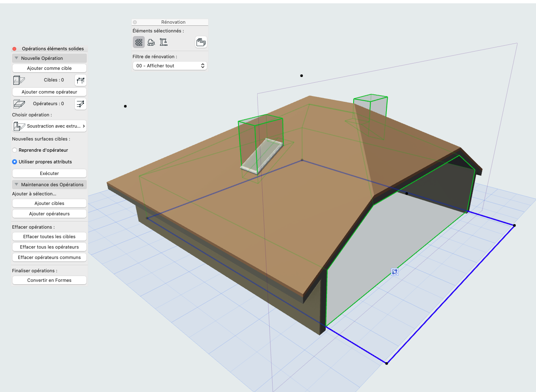Viewport: 536px width, 392px height.
Task: Set selected elements to new status (crane icon)
Action: 164,42
